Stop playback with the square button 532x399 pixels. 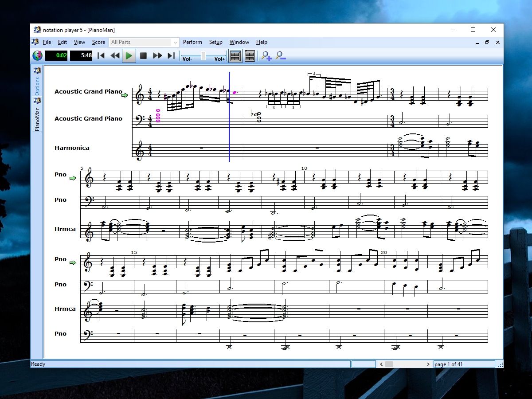pyautogui.click(x=143, y=56)
